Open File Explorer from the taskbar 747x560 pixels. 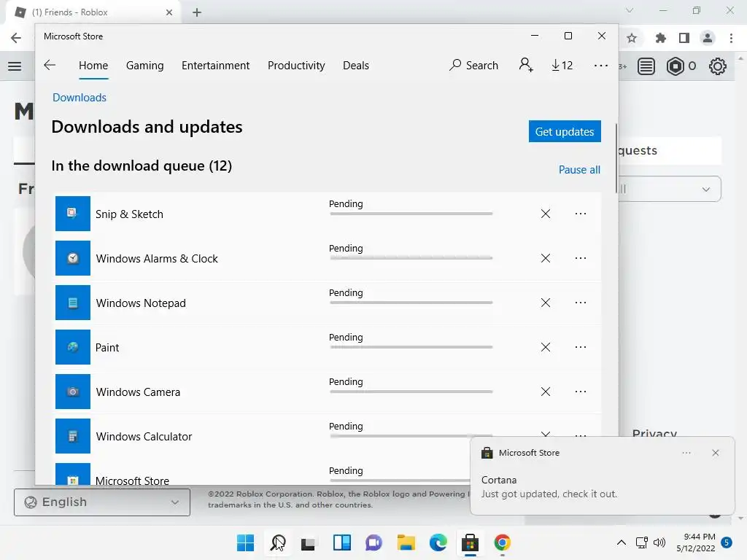pyautogui.click(x=406, y=542)
